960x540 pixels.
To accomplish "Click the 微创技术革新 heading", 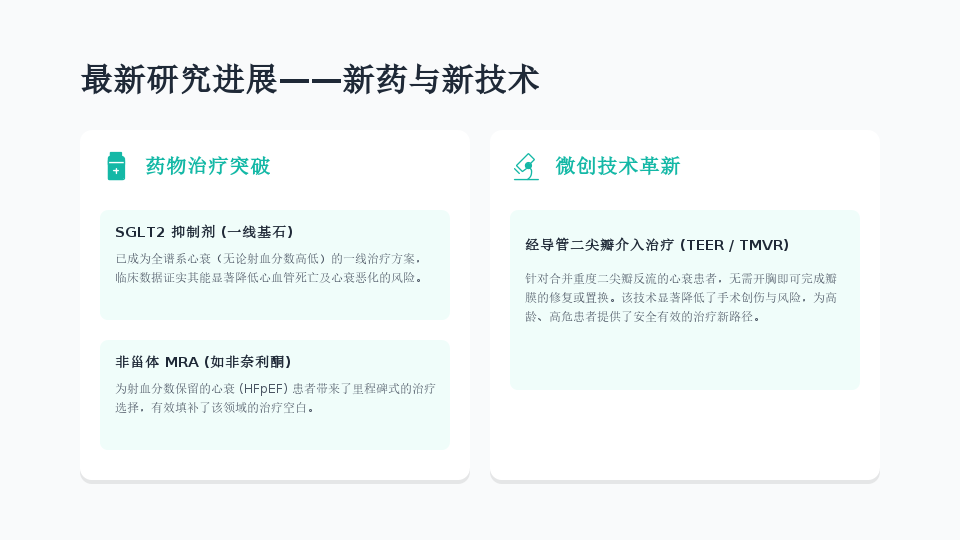I will point(618,166).
